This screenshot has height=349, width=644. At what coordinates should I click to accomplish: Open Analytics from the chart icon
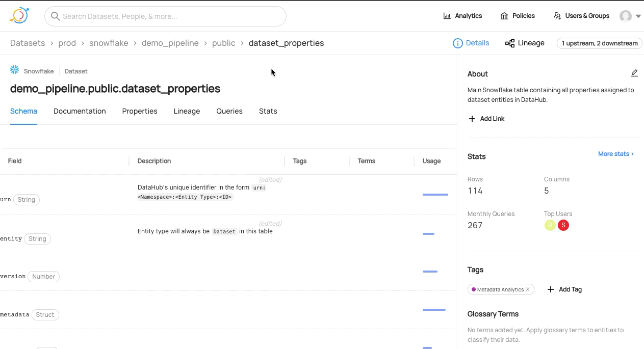pos(447,16)
